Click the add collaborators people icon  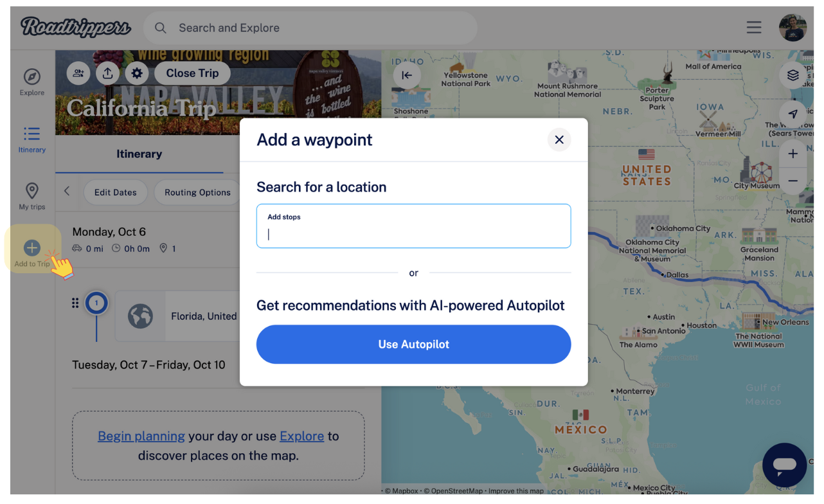click(78, 73)
